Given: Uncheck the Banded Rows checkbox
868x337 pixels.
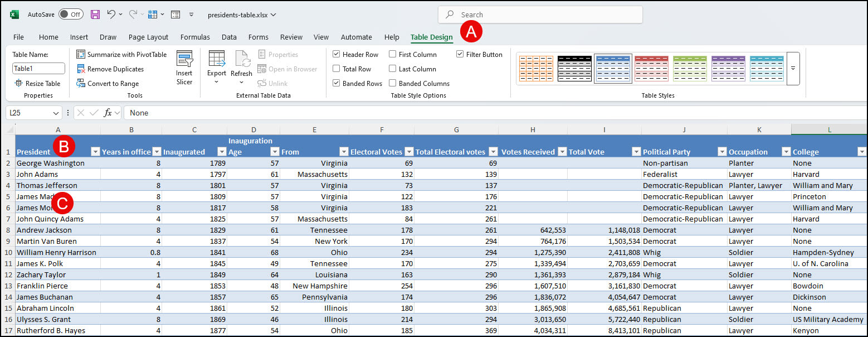Looking at the screenshot, I should click(337, 84).
